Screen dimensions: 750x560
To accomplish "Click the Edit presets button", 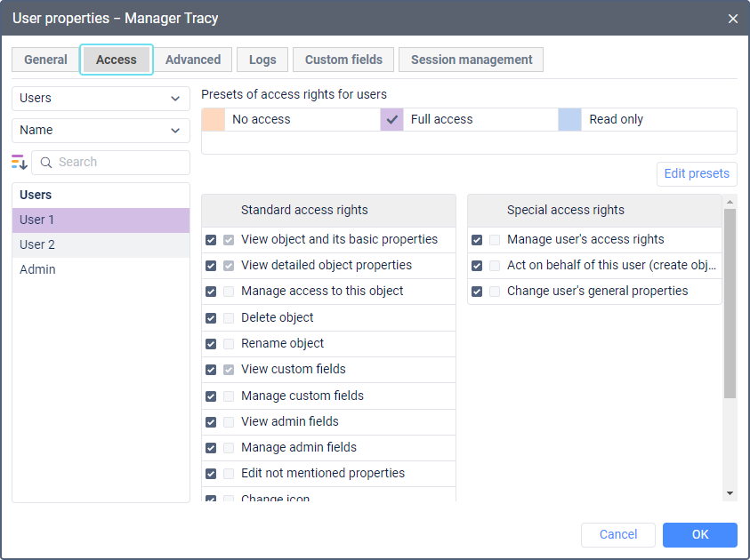I will point(697,173).
